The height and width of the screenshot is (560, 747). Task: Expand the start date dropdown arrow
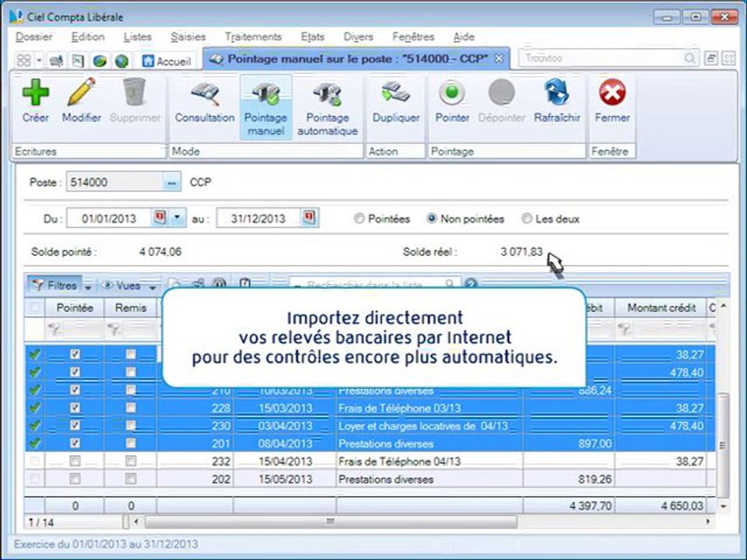[x=177, y=218]
